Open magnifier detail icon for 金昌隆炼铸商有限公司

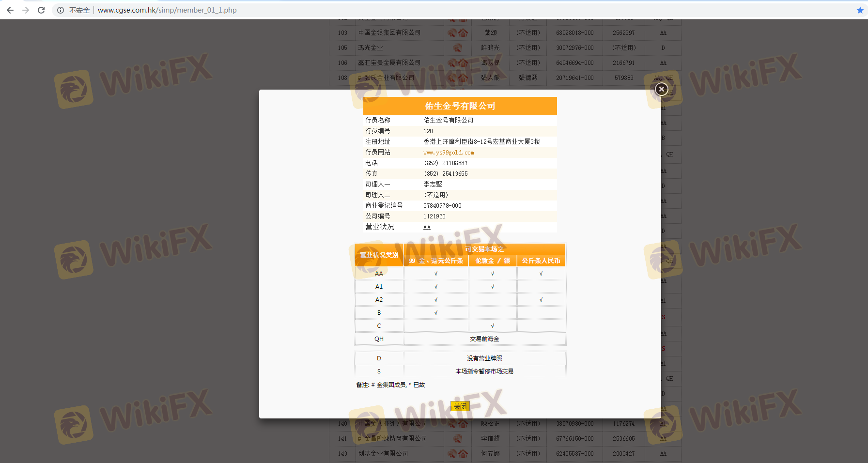click(x=457, y=439)
